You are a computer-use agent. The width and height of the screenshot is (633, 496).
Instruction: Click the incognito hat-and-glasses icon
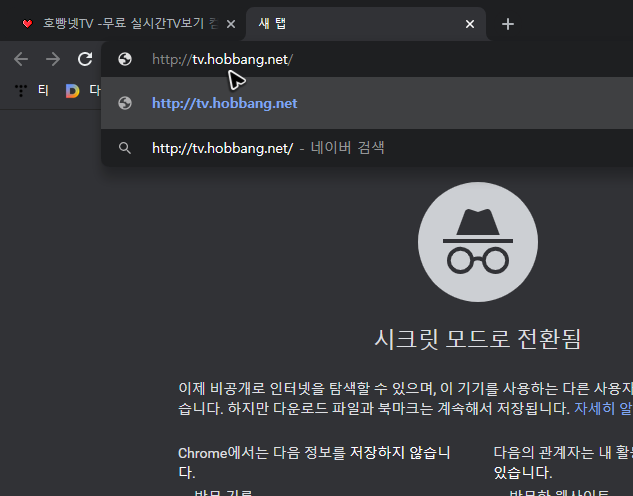coord(478,242)
